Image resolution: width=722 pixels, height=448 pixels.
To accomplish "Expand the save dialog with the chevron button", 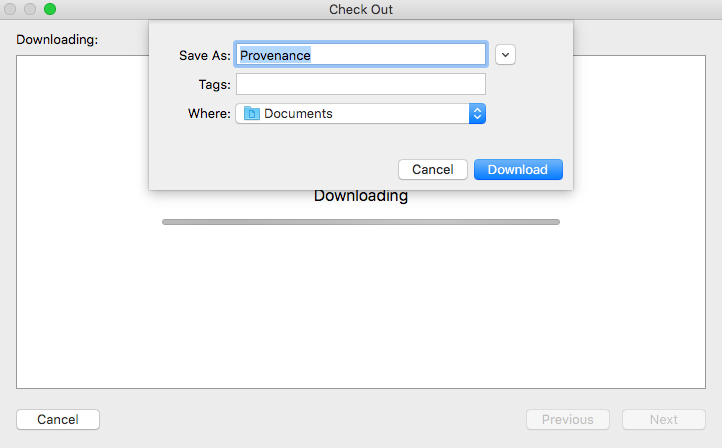I will [505, 55].
